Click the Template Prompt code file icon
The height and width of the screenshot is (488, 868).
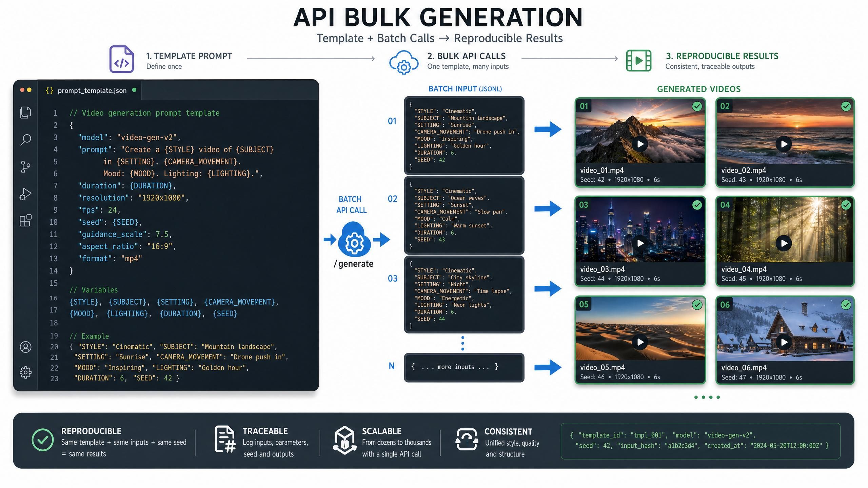121,59
